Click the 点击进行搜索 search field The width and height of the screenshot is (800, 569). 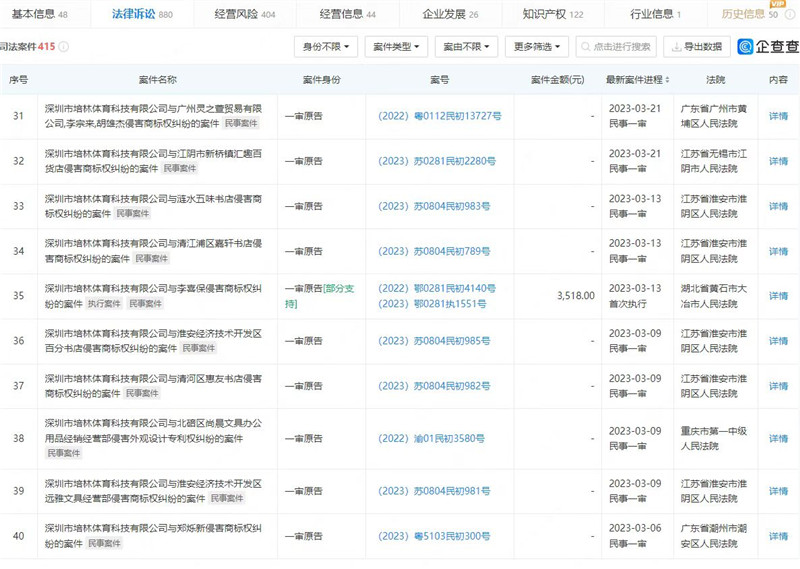(616, 47)
